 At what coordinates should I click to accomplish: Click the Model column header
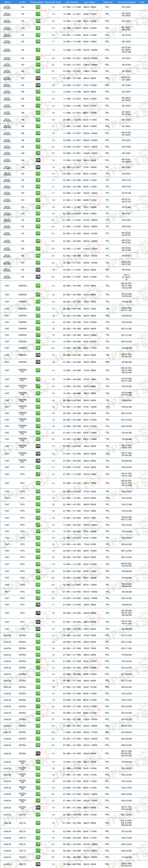point(23,2)
